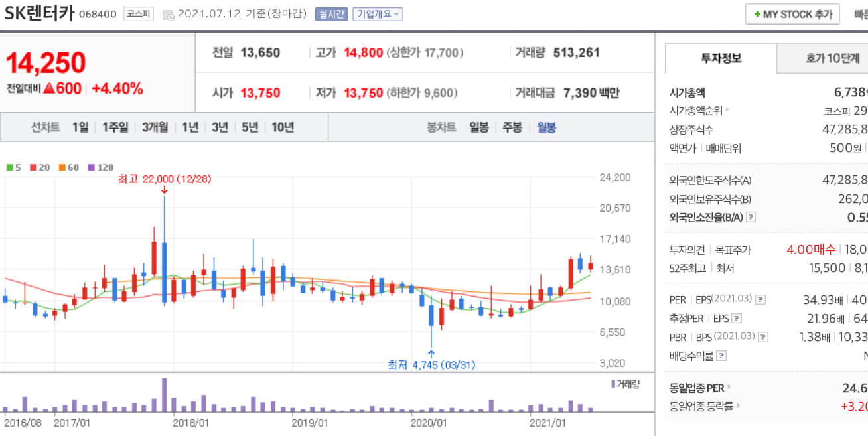The image size is (868, 436).
Task: Click the 외국인보유주식수(B) label
Action: 710,198
